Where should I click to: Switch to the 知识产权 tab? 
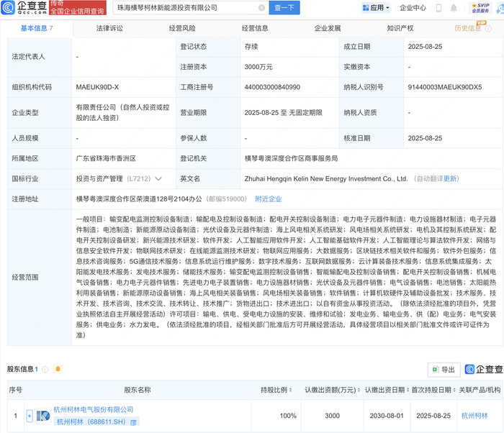[400, 28]
